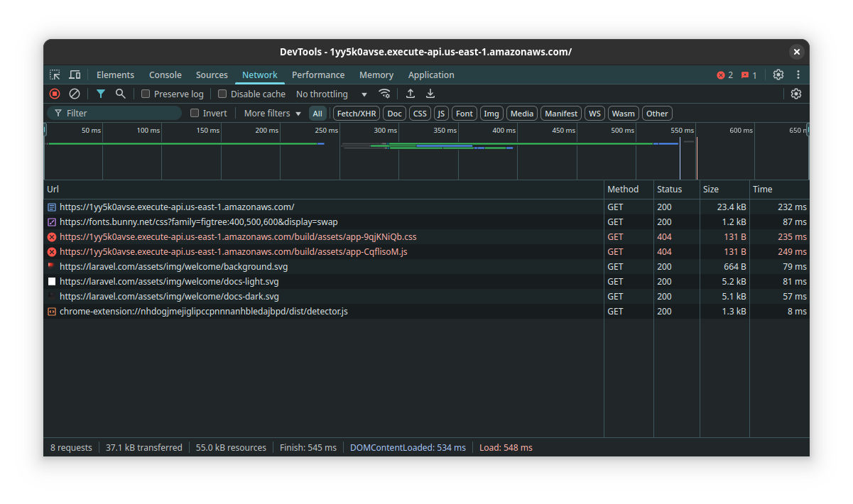The height and width of the screenshot is (504, 853).
Task: Switch to the Memory tab
Action: 376,75
